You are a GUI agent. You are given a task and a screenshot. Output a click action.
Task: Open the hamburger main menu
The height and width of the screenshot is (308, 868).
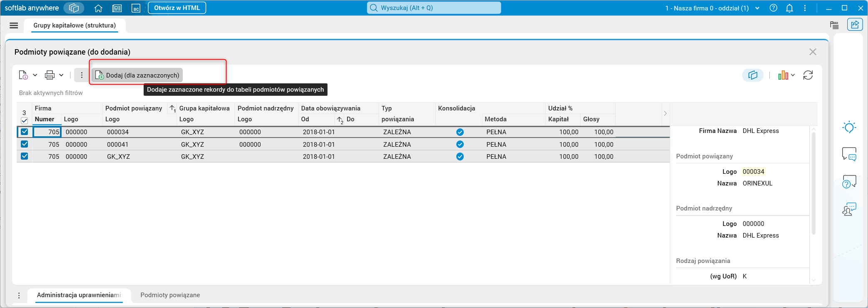click(14, 25)
